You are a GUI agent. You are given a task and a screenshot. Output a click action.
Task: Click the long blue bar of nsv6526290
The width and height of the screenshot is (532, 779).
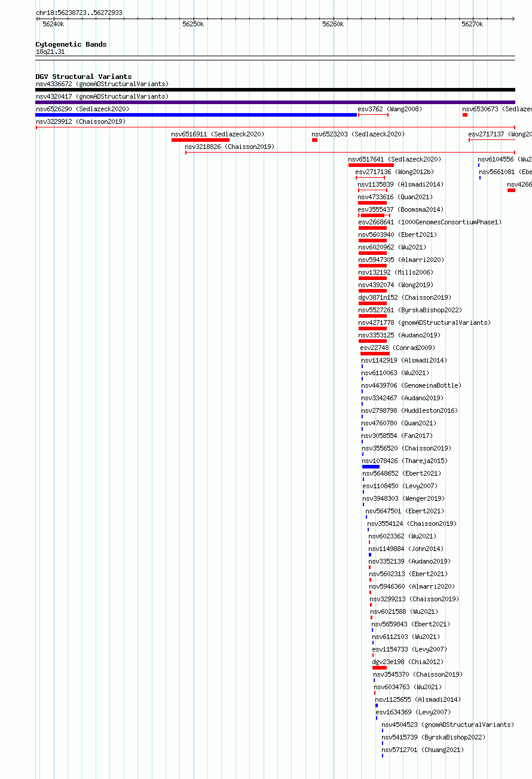click(196, 115)
